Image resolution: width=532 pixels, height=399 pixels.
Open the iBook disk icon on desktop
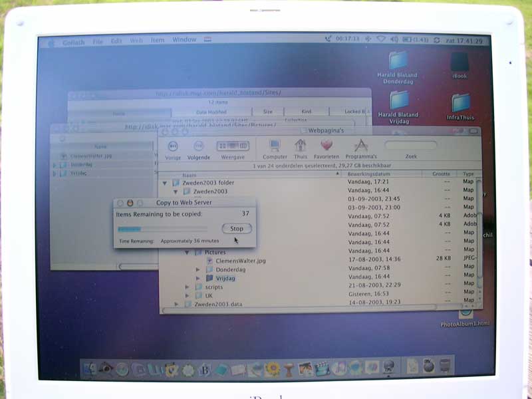(x=460, y=62)
